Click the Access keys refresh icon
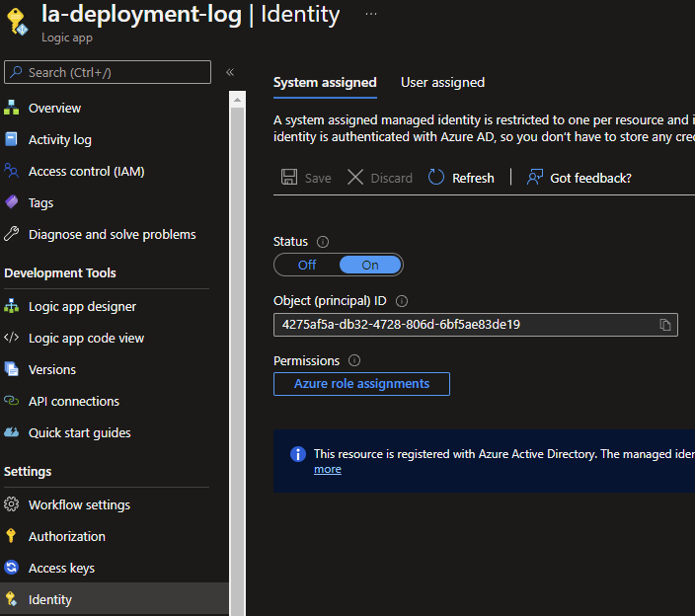 (11, 567)
